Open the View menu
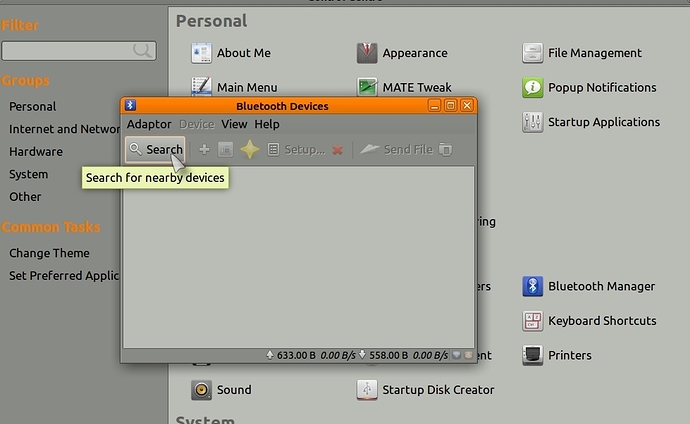 pyautogui.click(x=234, y=124)
